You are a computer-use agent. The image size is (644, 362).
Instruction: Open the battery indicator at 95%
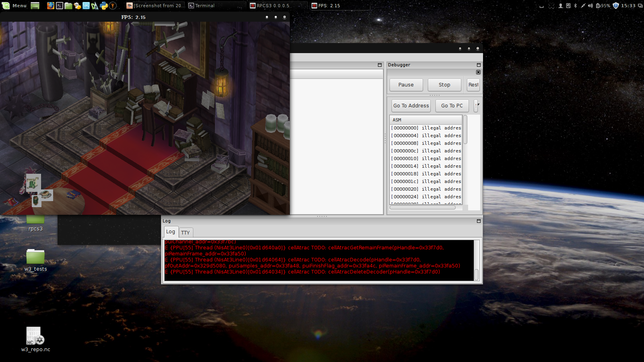(x=603, y=6)
